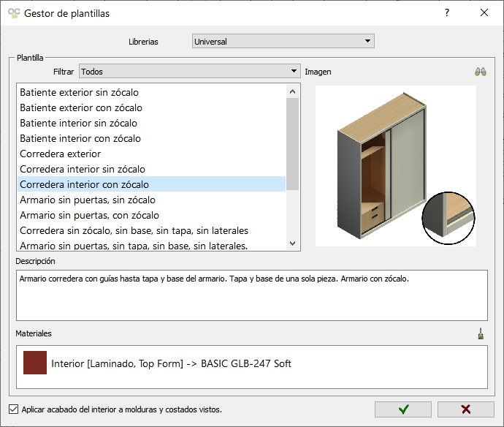The height and width of the screenshot is (427, 504).
Task: Click the wardrobe preview image
Action: pyautogui.click(x=396, y=166)
